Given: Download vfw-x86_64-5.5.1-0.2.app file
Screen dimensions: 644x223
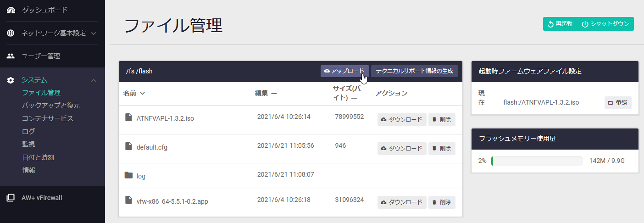Looking at the screenshot, I should tap(402, 202).
